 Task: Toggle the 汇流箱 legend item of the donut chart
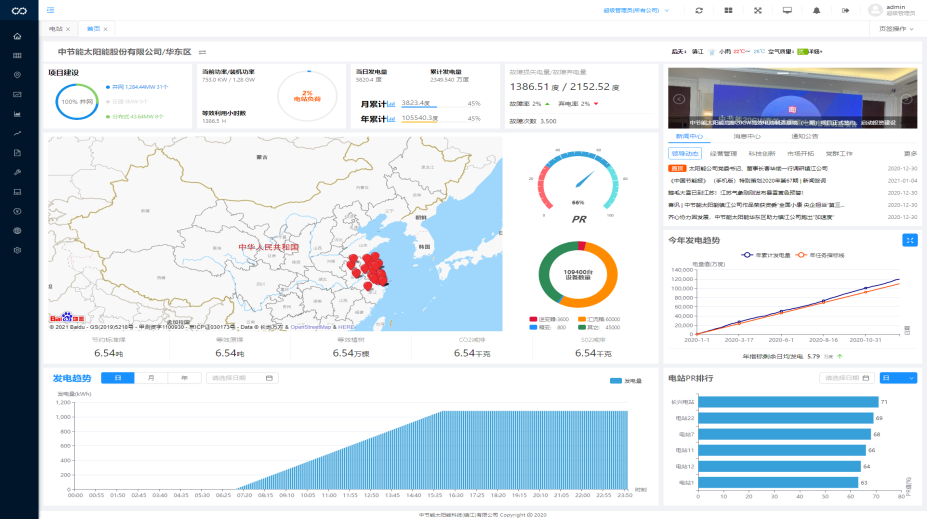coord(599,319)
